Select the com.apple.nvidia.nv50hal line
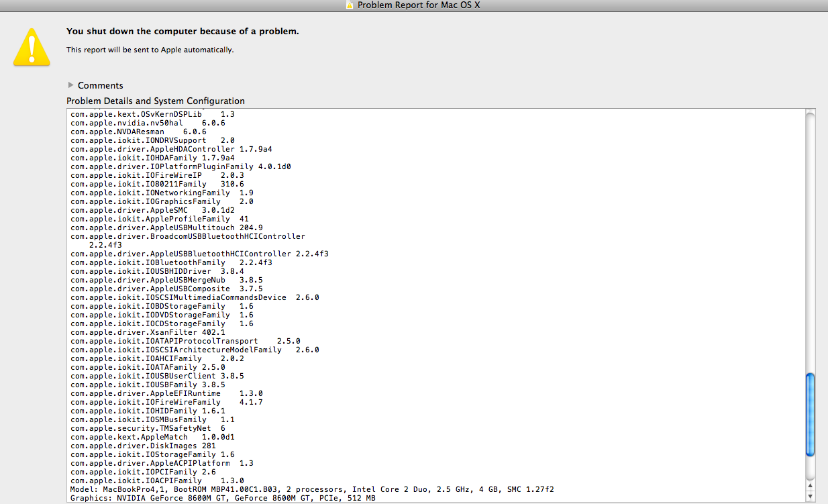Viewport: 828px width, 504px height. point(148,123)
